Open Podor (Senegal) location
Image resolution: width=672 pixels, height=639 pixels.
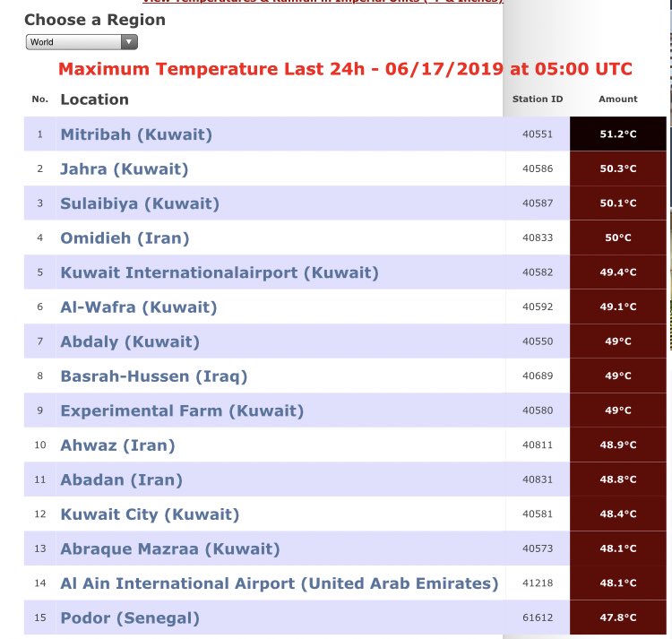(x=130, y=618)
